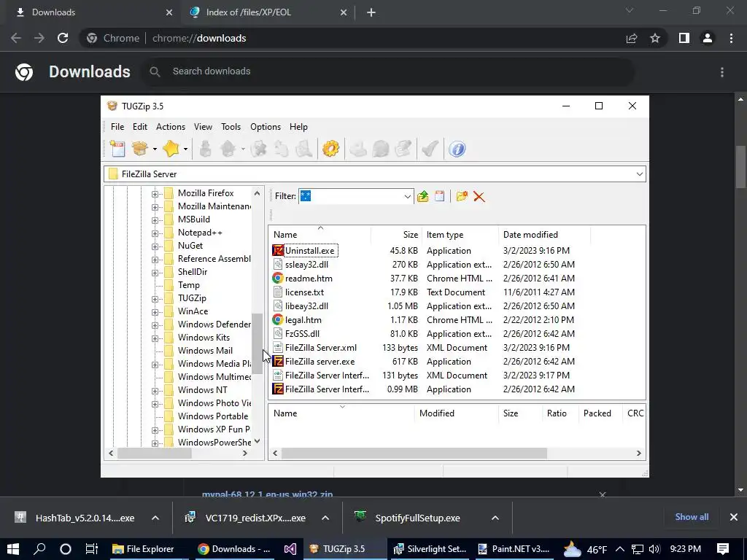Expand the FileZilla Server path dropdown
The image size is (747, 560).
point(639,174)
